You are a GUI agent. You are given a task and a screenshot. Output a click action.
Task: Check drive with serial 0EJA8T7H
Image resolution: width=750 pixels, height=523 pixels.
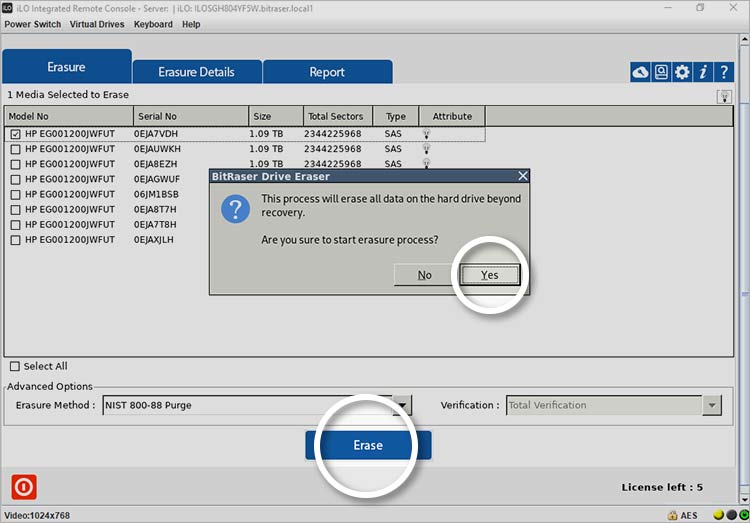point(15,210)
